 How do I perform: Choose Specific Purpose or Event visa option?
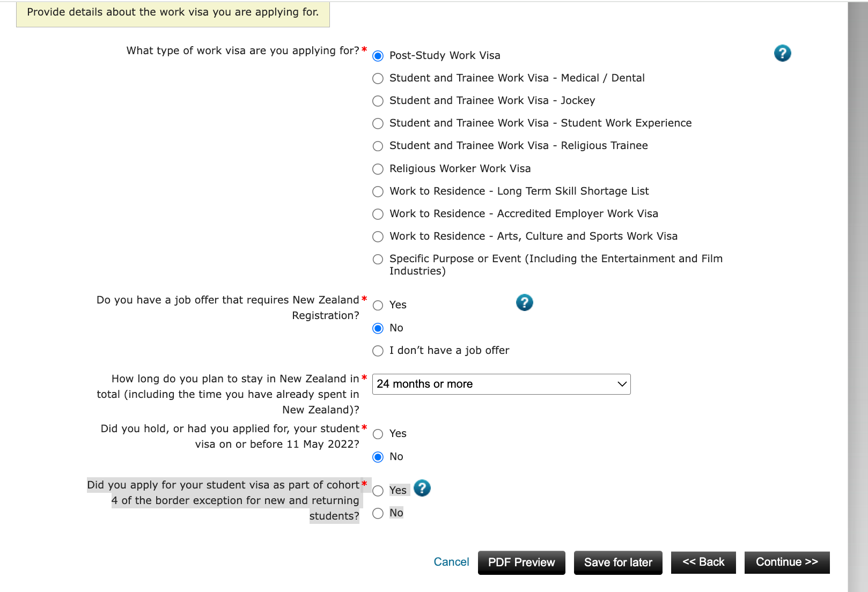click(x=378, y=259)
